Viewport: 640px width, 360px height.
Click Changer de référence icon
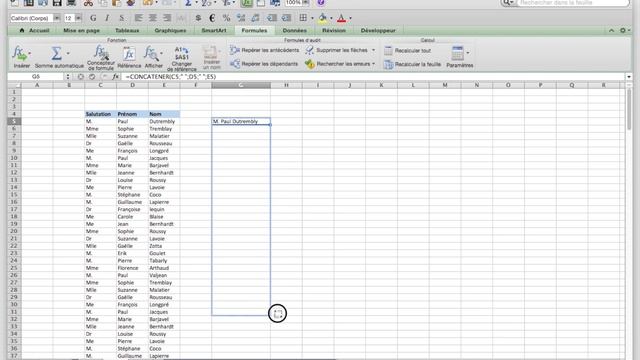(182, 53)
